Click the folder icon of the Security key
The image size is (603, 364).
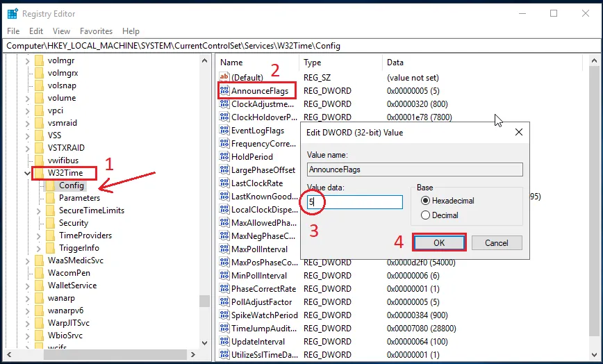click(50, 223)
